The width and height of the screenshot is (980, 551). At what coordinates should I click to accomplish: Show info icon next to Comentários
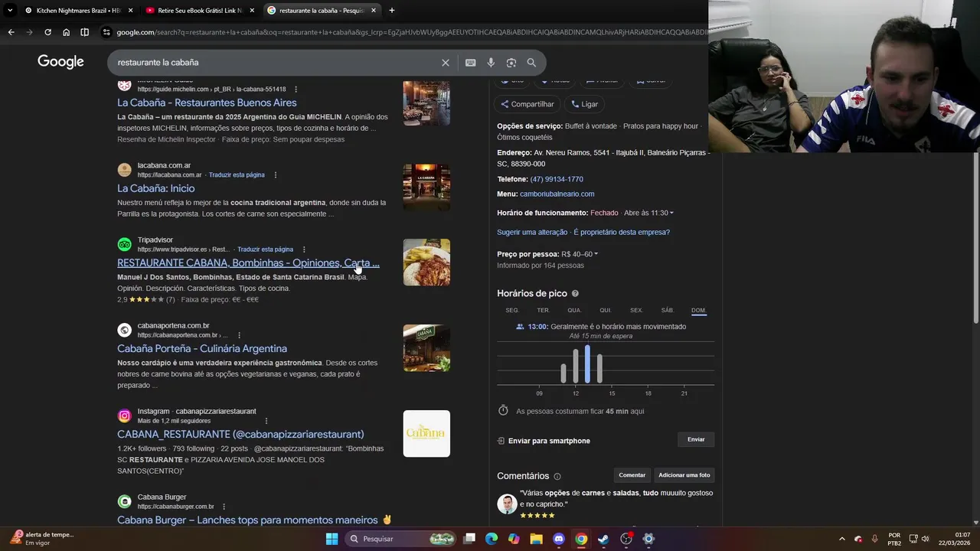(x=557, y=476)
